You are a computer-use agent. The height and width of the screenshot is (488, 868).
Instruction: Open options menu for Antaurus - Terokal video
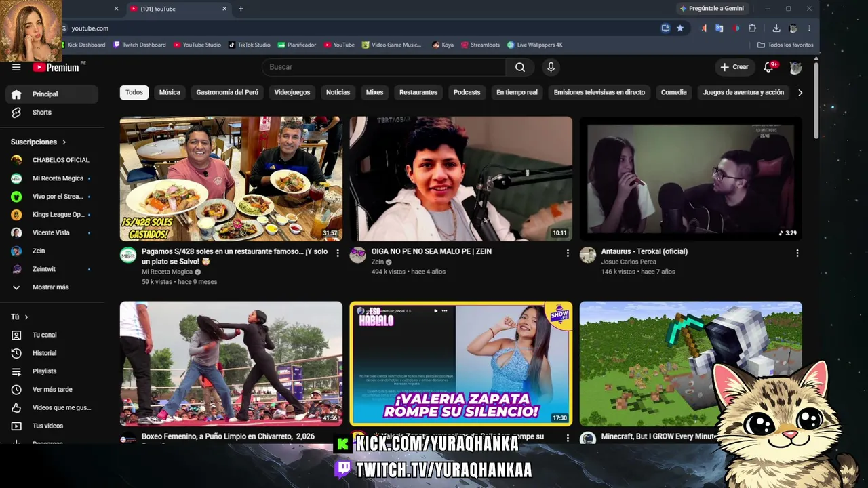[797, 253]
